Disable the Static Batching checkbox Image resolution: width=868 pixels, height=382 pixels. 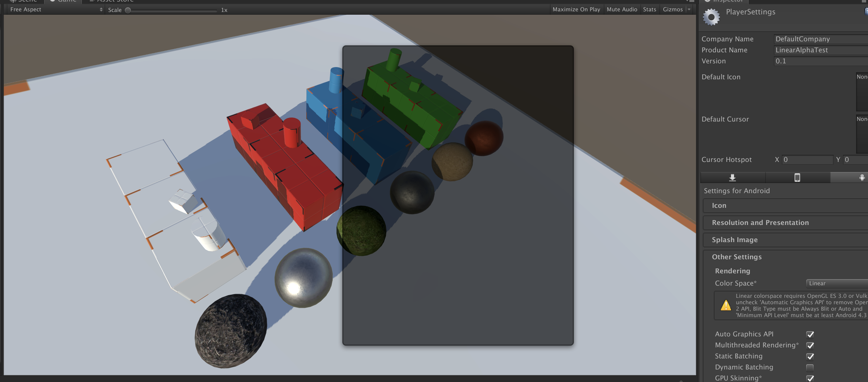pyautogui.click(x=810, y=356)
